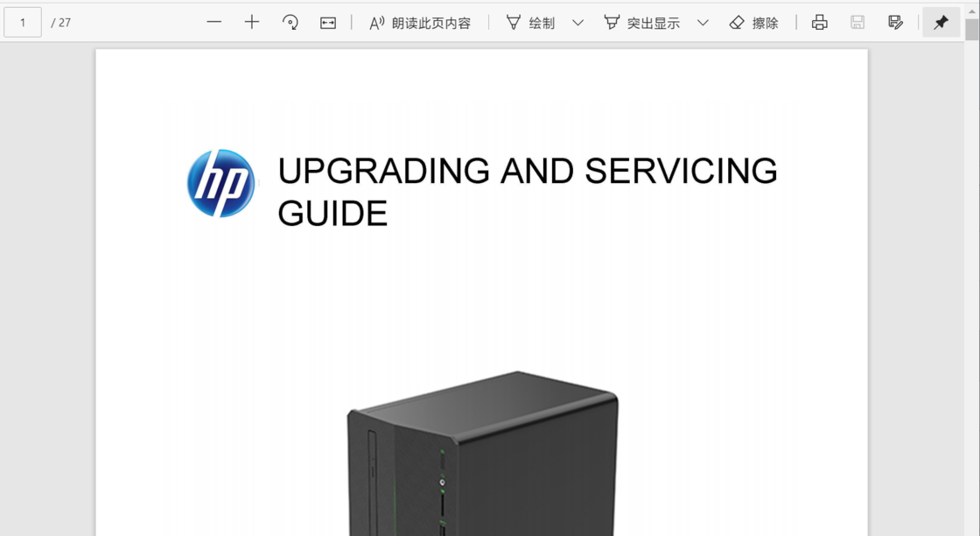The height and width of the screenshot is (536, 980).
Task: Click the HP logo in the document
Action: pyautogui.click(x=221, y=183)
